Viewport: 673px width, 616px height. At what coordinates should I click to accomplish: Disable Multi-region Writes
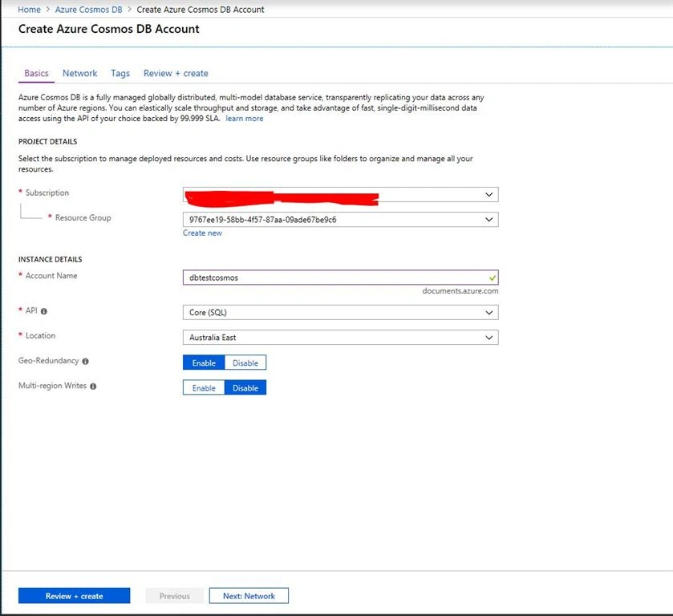245,387
